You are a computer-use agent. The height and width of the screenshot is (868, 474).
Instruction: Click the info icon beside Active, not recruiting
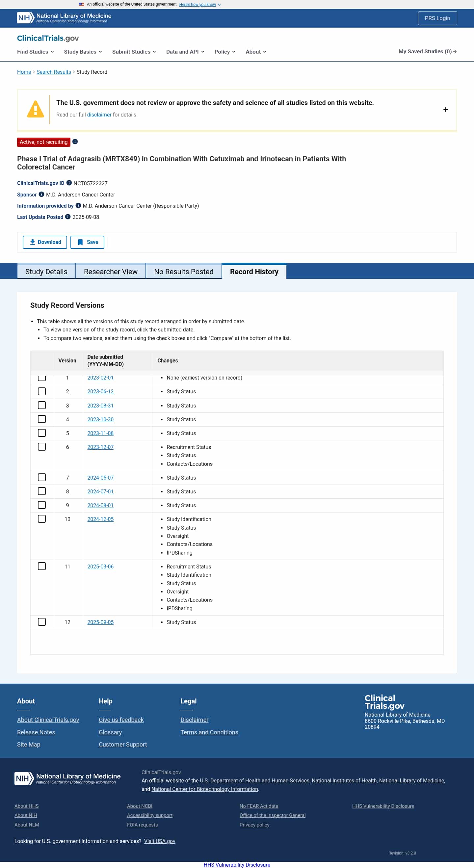[75, 142]
